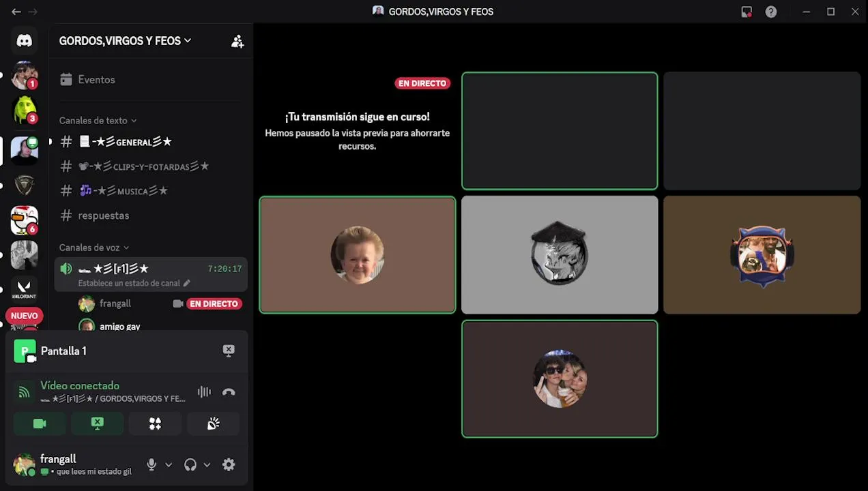Select the [F1] voice channel
Image resolution: width=868 pixels, height=491 pixels.
click(150, 275)
